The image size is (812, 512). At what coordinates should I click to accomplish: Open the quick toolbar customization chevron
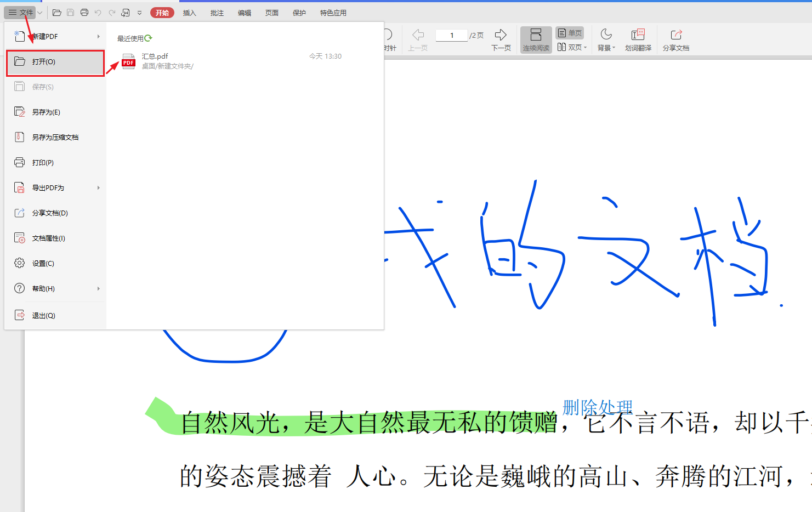coord(139,12)
